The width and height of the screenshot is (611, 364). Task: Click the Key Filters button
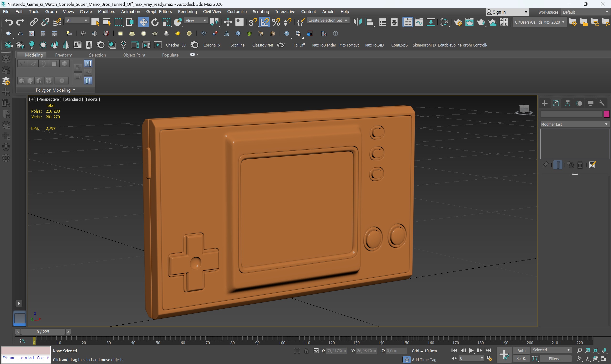[x=555, y=359]
